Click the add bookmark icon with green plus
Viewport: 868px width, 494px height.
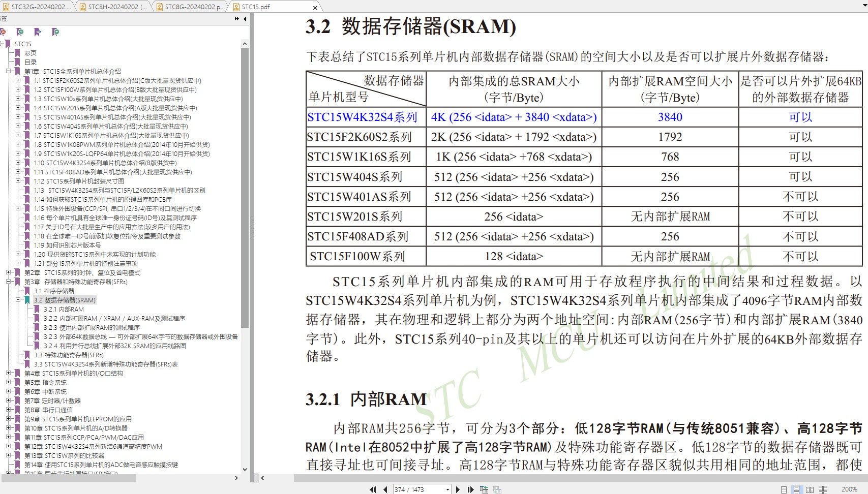click(20, 32)
